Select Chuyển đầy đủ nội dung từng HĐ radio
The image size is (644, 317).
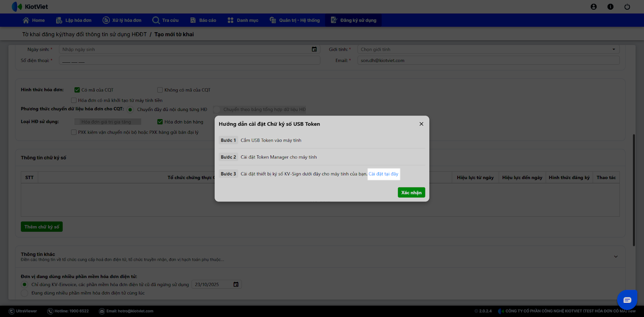pos(130,109)
